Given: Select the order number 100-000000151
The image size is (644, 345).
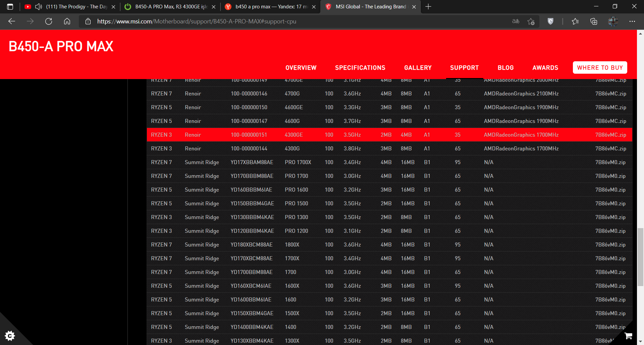Looking at the screenshot, I should (249, 135).
